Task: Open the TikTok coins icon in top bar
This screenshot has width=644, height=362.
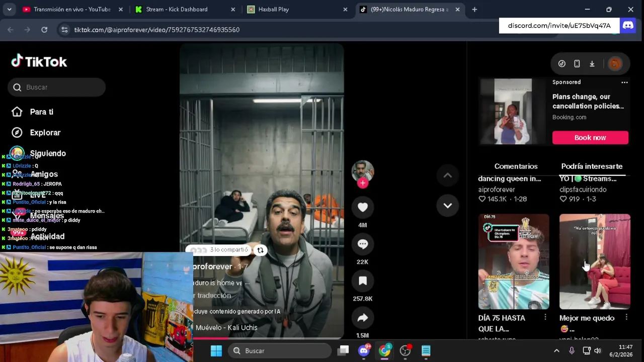Action: (x=562, y=64)
